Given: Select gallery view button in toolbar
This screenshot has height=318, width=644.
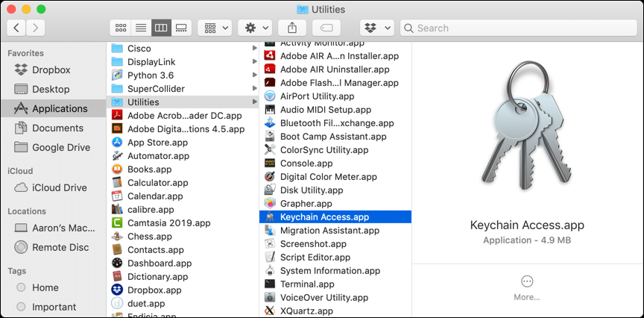Looking at the screenshot, I should (x=180, y=28).
